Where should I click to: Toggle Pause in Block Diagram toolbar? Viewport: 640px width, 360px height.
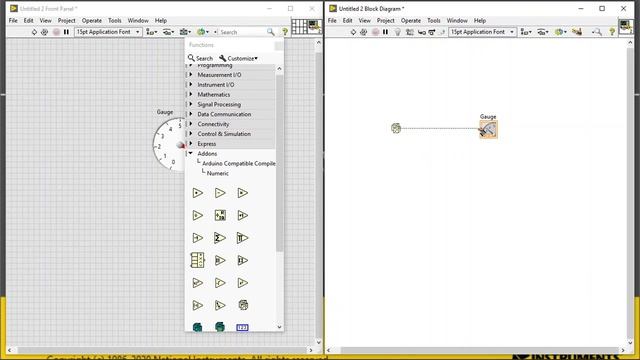[x=385, y=32]
